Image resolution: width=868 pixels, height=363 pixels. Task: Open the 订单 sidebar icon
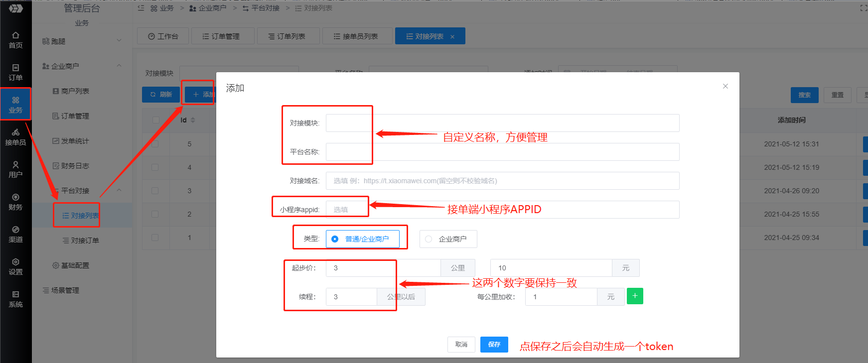point(15,73)
